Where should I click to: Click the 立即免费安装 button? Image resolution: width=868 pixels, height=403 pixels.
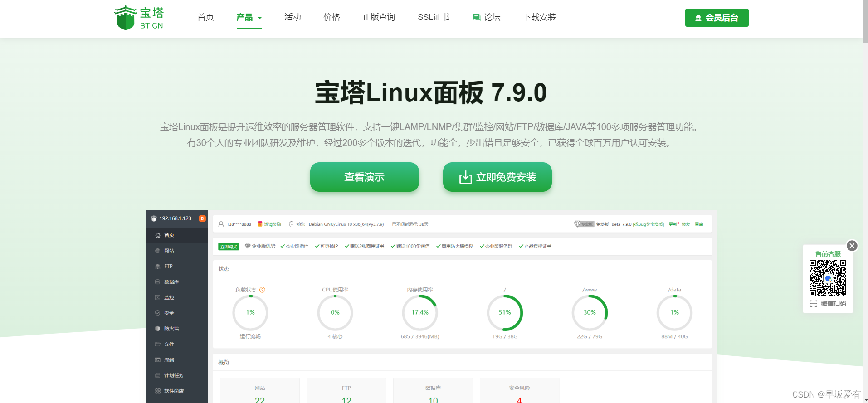point(497,177)
